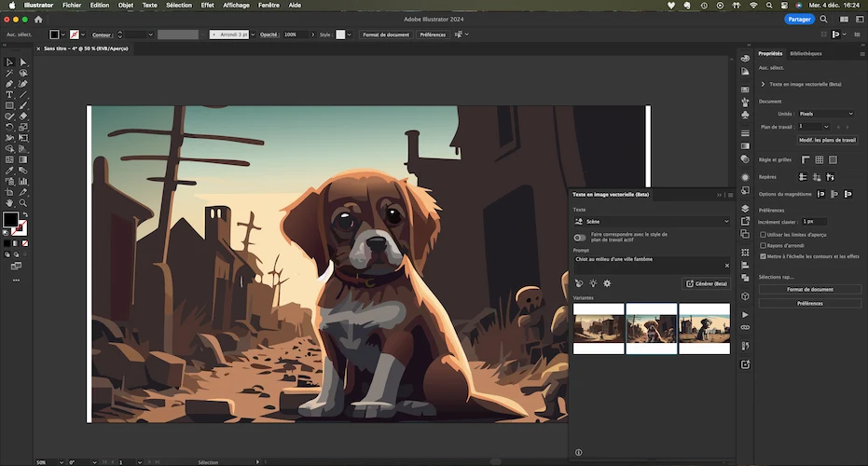Select the Type (T) tool

pyautogui.click(x=9, y=95)
